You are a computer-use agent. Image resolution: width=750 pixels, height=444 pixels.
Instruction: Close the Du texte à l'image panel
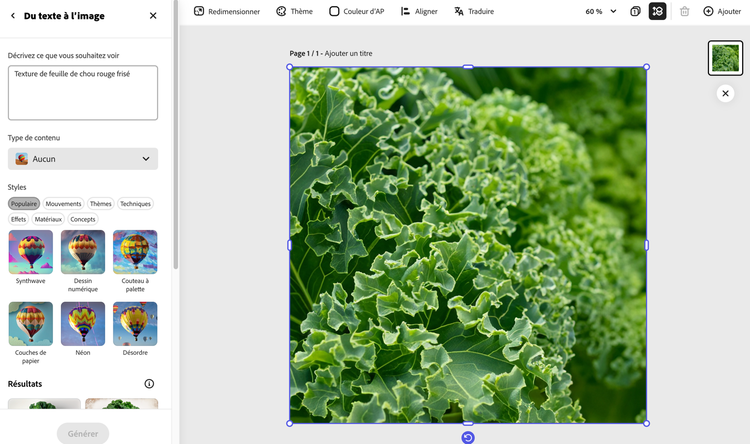point(153,16)
